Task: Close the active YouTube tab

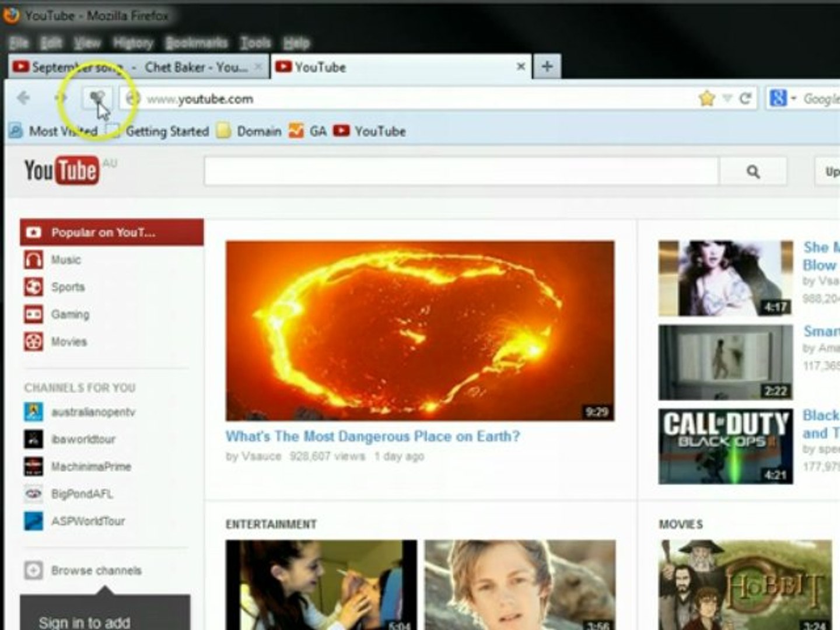Action: click(x=521, y=66)
